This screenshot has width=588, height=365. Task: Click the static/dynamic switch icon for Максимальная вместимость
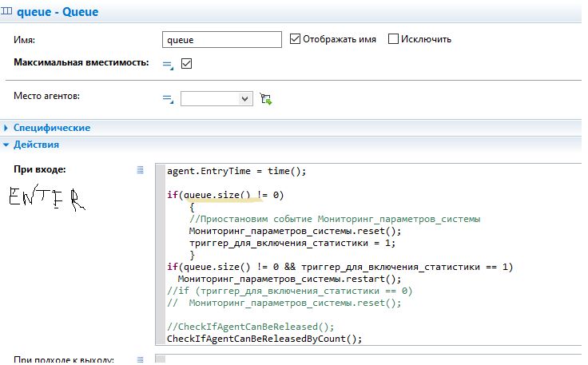tap(168, 65)
